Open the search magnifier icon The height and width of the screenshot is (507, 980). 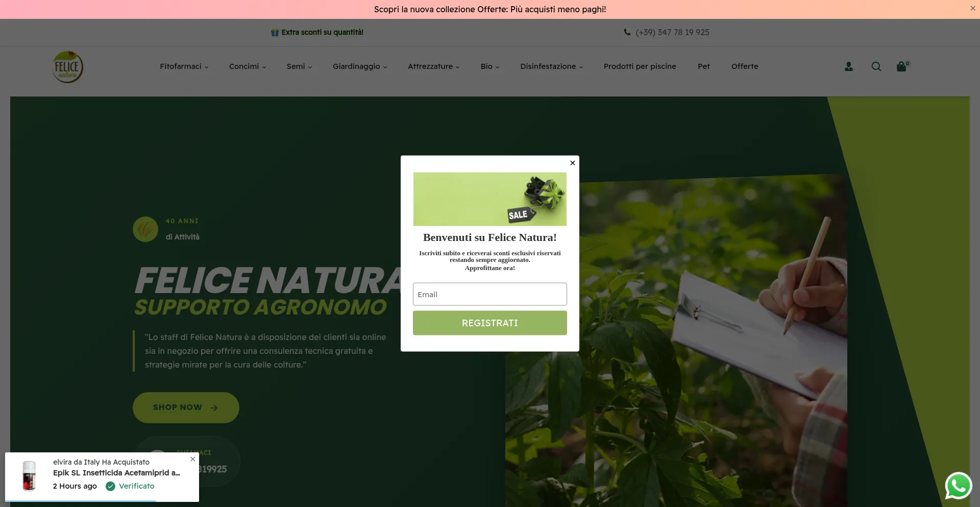876,66
